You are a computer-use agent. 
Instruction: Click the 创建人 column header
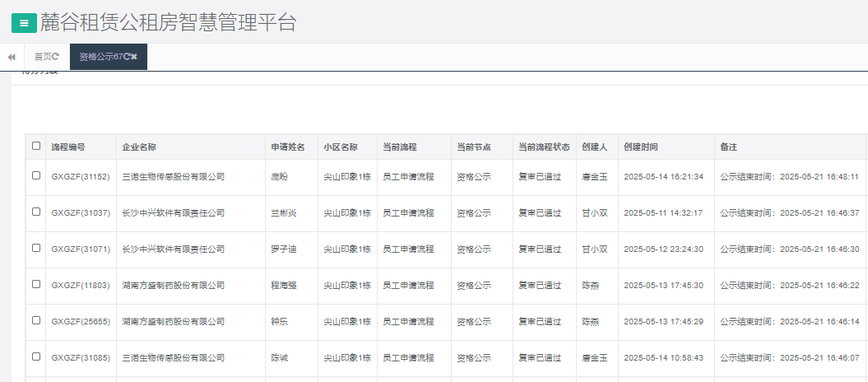[595, 147]
